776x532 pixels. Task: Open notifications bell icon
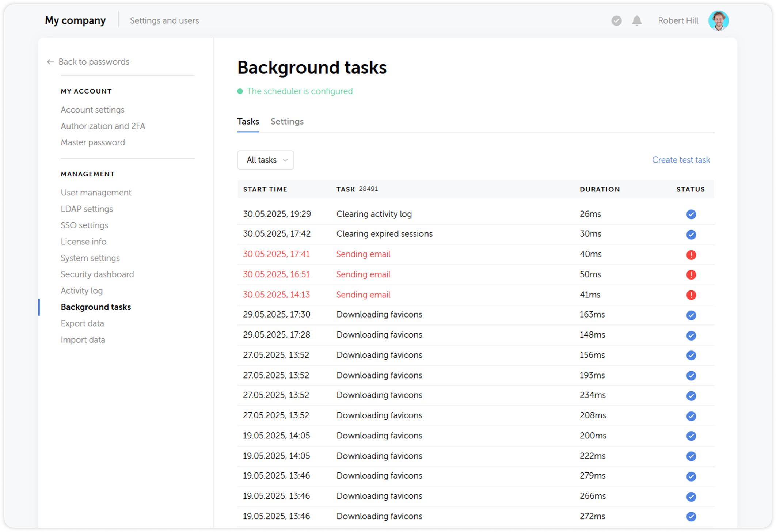pyautogui.click(x=637, y=21)
